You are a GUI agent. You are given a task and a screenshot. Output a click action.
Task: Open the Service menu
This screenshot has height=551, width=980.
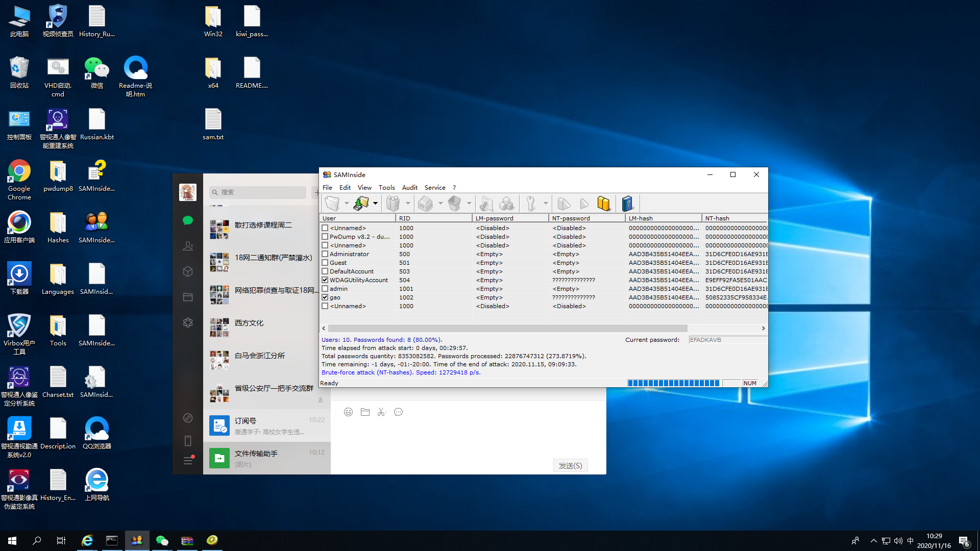(x=435, y=188)
